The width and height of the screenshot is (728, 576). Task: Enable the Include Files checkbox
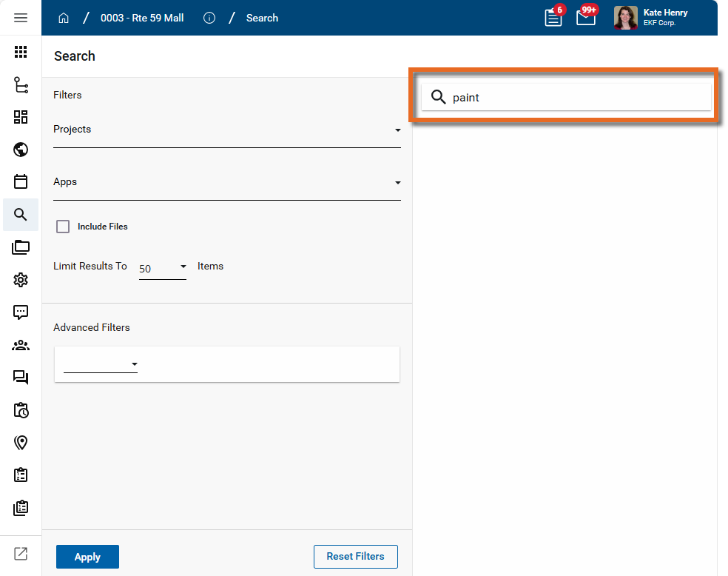(63, 227)
